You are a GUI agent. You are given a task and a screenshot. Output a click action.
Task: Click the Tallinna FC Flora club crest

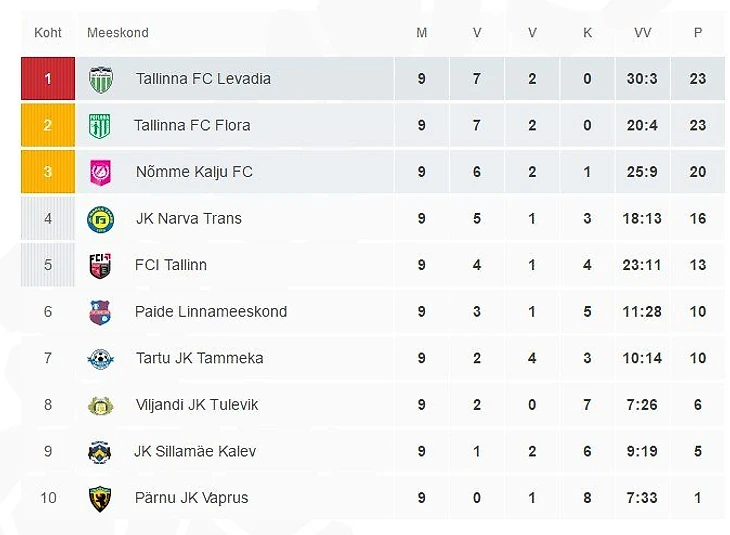tap(100, 125)
